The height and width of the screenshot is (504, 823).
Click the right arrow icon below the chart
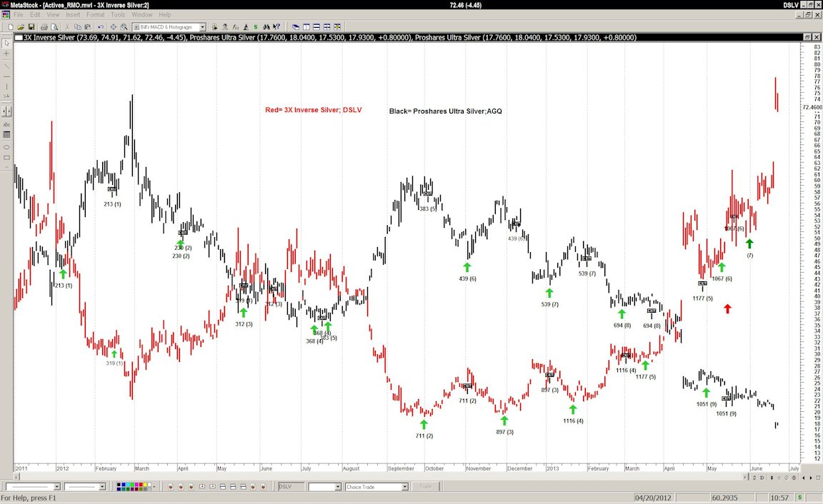pos(811,478)
